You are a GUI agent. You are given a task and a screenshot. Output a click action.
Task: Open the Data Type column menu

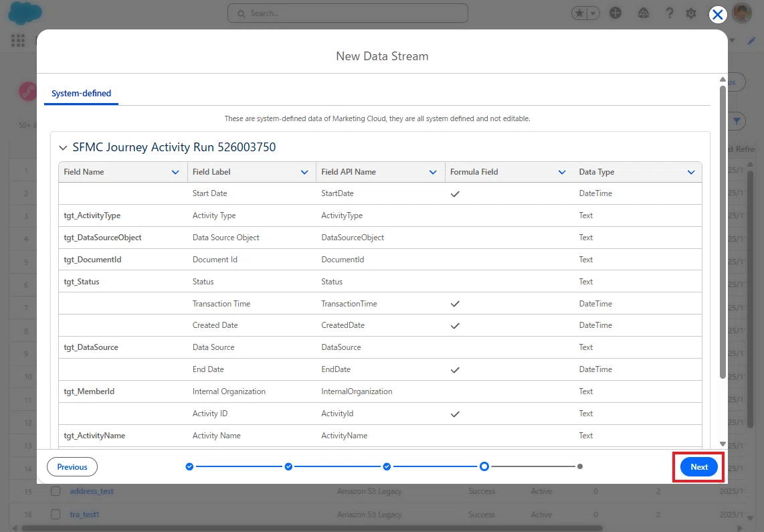pos(691,172)
